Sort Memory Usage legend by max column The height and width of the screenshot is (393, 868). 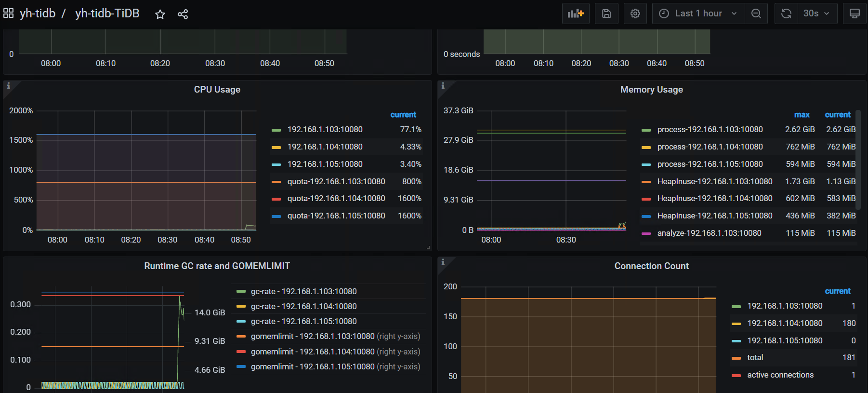[x=802, y=115]
